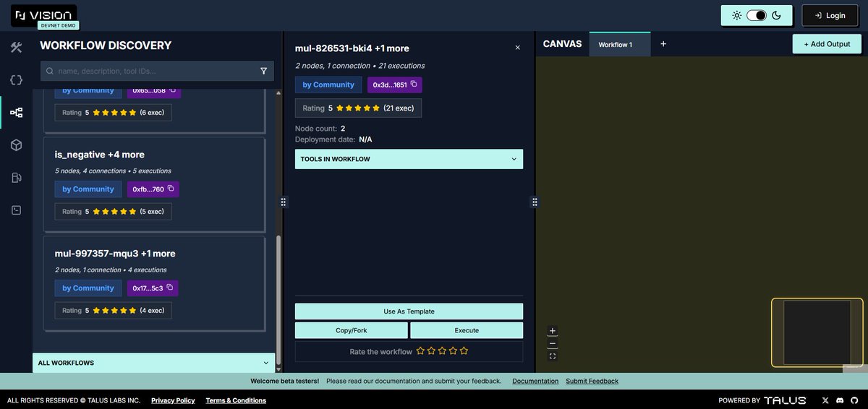Click the Execute button

467,330
